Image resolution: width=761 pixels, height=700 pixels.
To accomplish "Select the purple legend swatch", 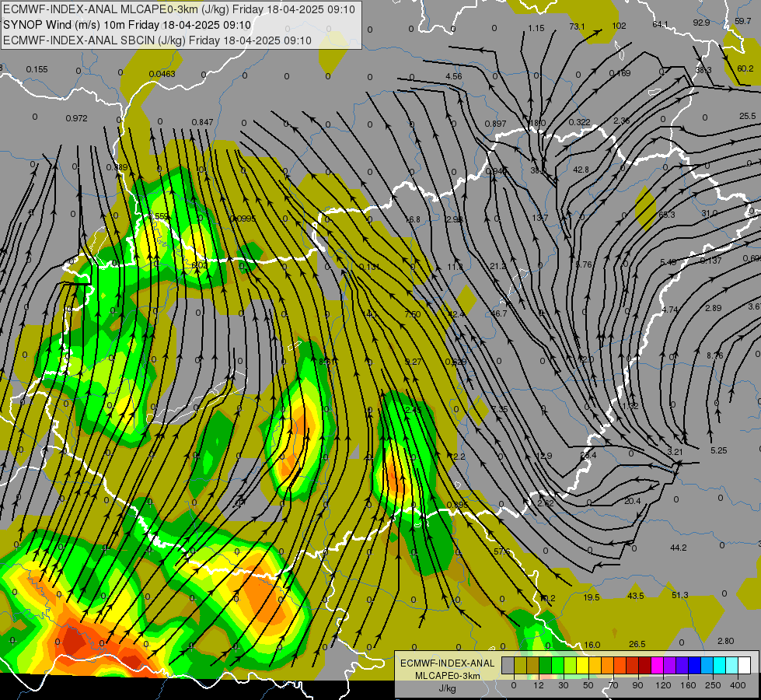I will (x=670, y=665).
